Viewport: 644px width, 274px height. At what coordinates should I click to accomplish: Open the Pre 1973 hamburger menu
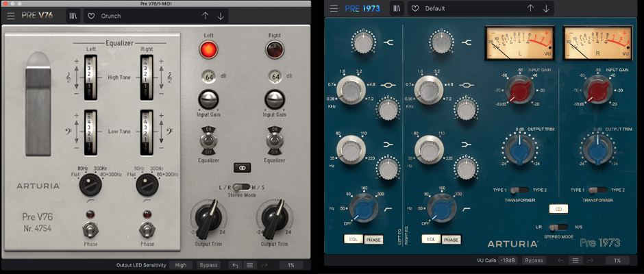(x=334, y=8)
